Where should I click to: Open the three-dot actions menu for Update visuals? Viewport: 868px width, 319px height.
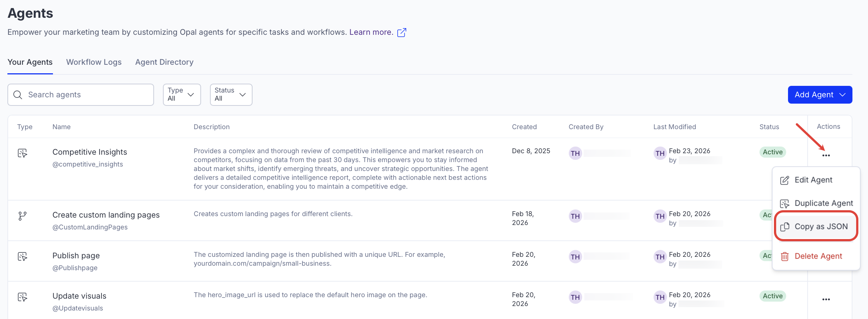tap(826, 299)
